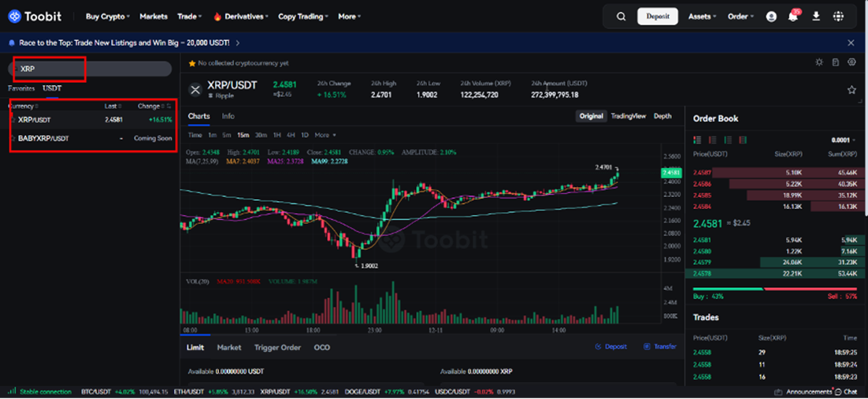Favorite the XRP/USDT row star

coord(13,119)
